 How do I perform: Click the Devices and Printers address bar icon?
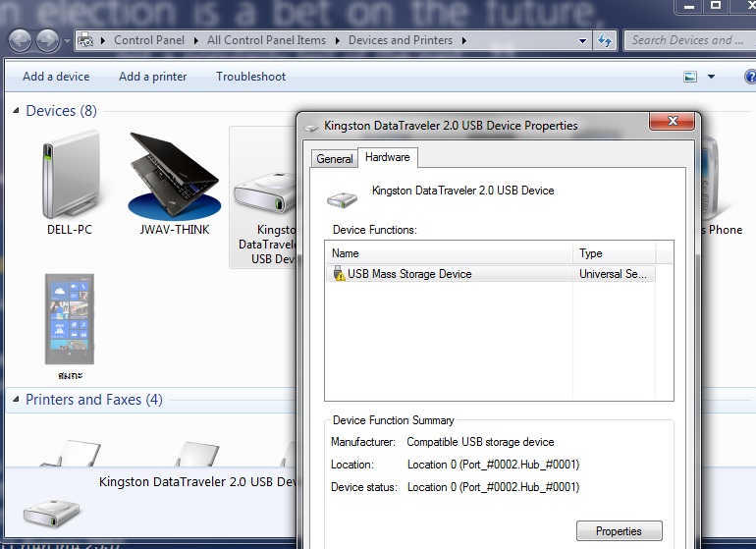tap(85, 40)
